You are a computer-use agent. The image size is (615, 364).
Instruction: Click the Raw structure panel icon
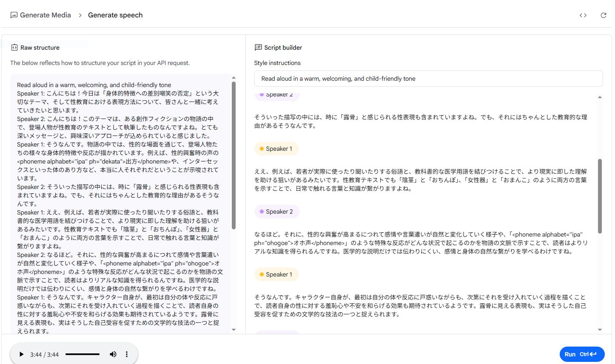tap(14, 48)
